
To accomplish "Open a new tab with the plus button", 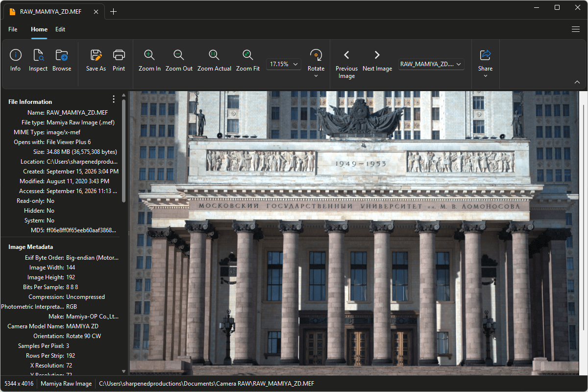I will pyautogui.click(x=113, y=11).
